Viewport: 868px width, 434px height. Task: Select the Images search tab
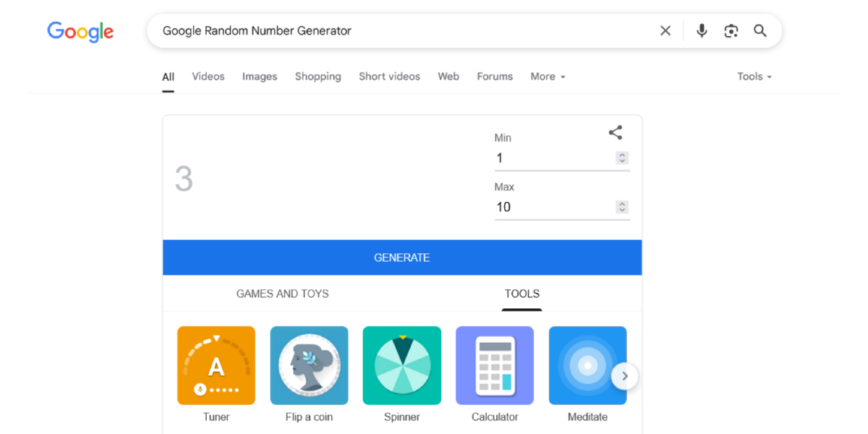coord(259,77)
